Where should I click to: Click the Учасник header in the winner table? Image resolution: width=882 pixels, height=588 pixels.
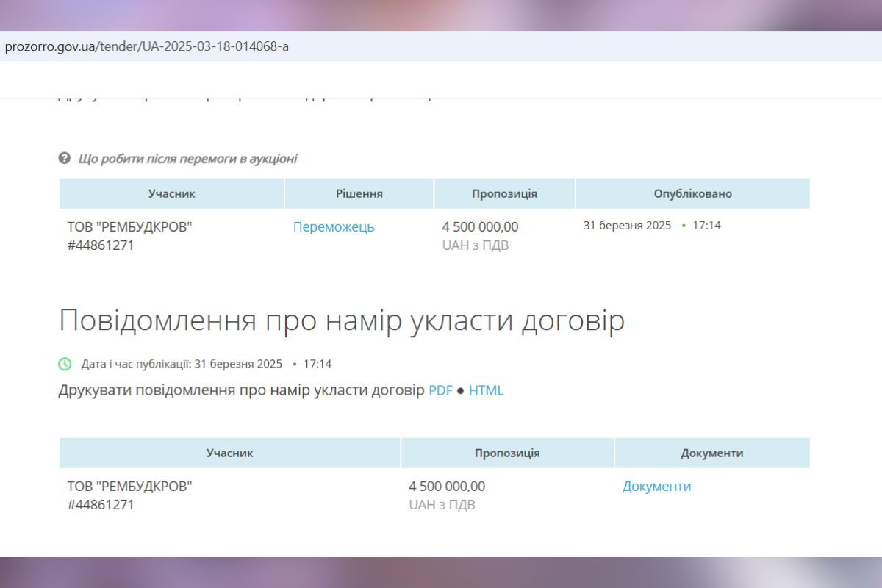tap(171, 194)
